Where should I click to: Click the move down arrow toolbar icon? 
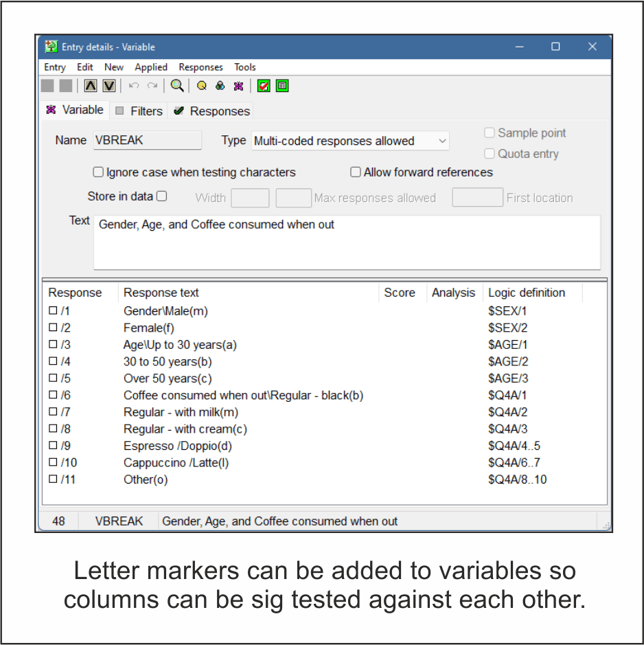(109, 86)
